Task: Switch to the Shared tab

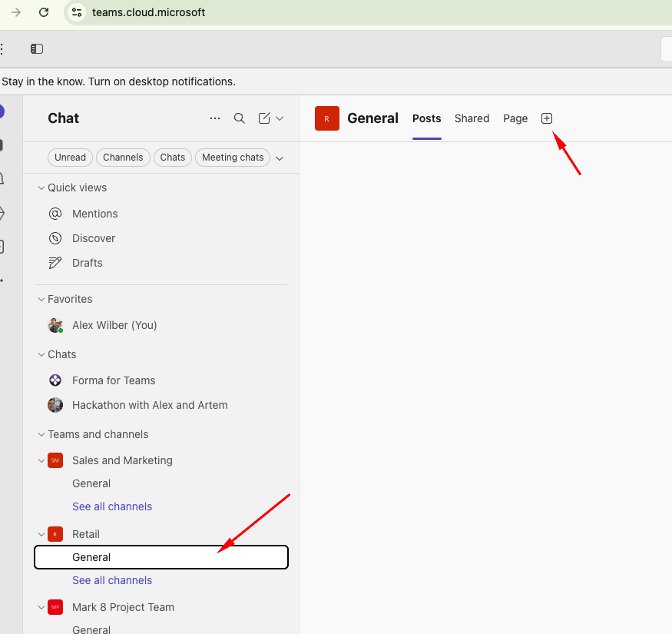Action: coord(472,118)
